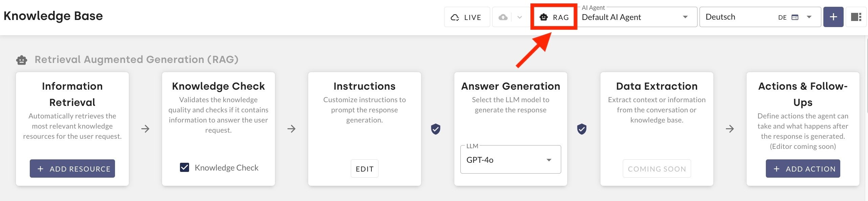Toggle the side panel layout icon

pos(856,17)
